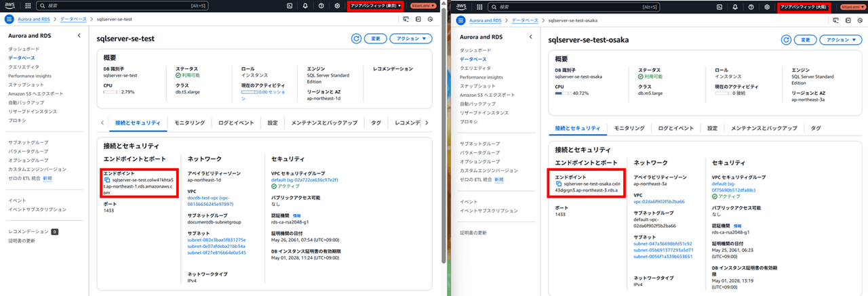Copy the sqlserver-se-test endpoint address

[x=107, y=180]
